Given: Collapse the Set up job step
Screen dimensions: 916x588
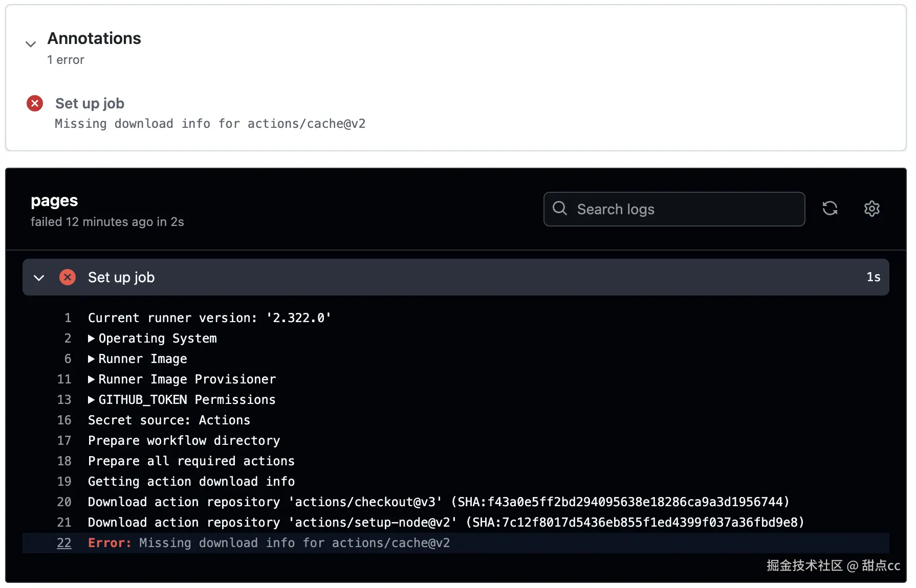Looking at the screenshot, I should (39, 278).
